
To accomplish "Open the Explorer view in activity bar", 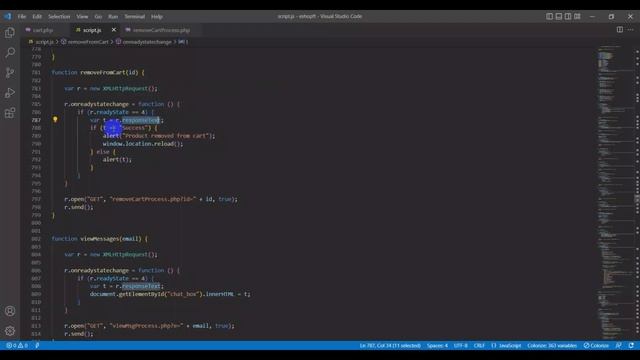I will pos(10,33).
